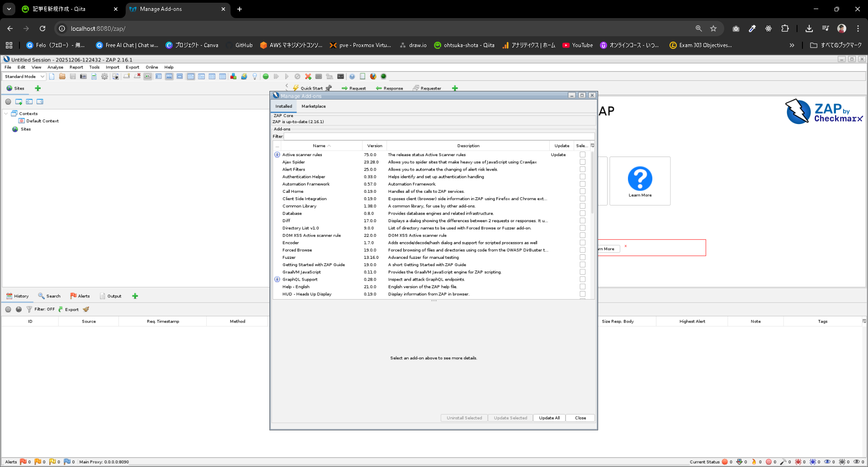Viewport: 868px width, 467px height.
Task: Select the Fuzzer add-on checkbox
Action: pos(583,257)
